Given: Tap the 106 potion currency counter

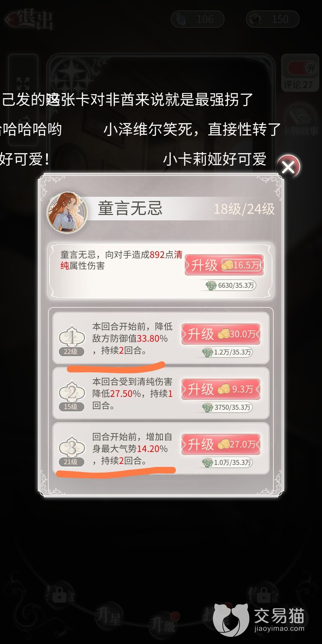Looking at the screenshot, I should 198,19.
